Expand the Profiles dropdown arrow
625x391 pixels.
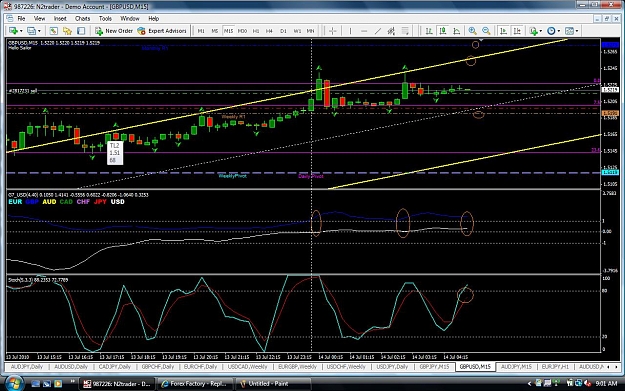(39, 31)
